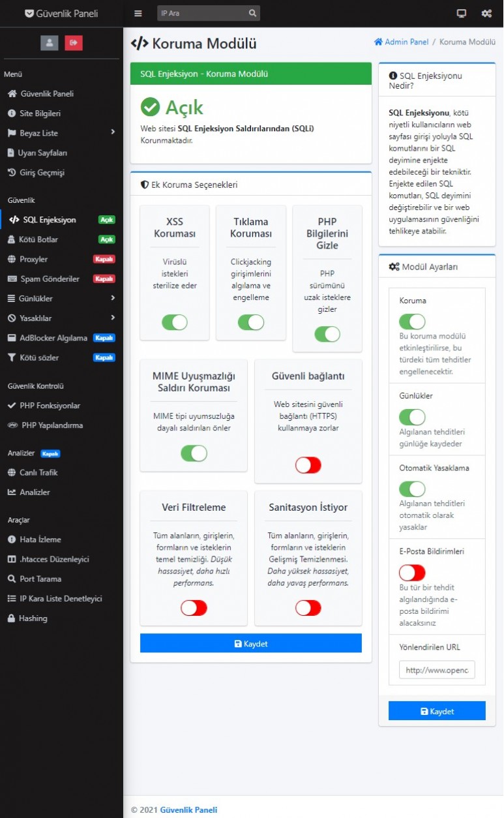Viewport: 504px width, 818px height.
Task: Click the file icon next to Uyarı Sayfaları
Action: 11,153
